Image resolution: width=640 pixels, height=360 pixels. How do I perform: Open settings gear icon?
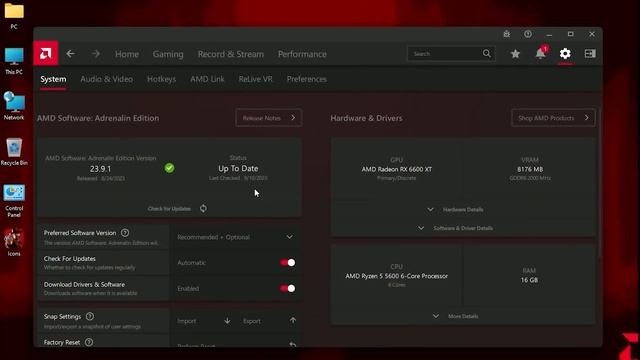[565, 53]
